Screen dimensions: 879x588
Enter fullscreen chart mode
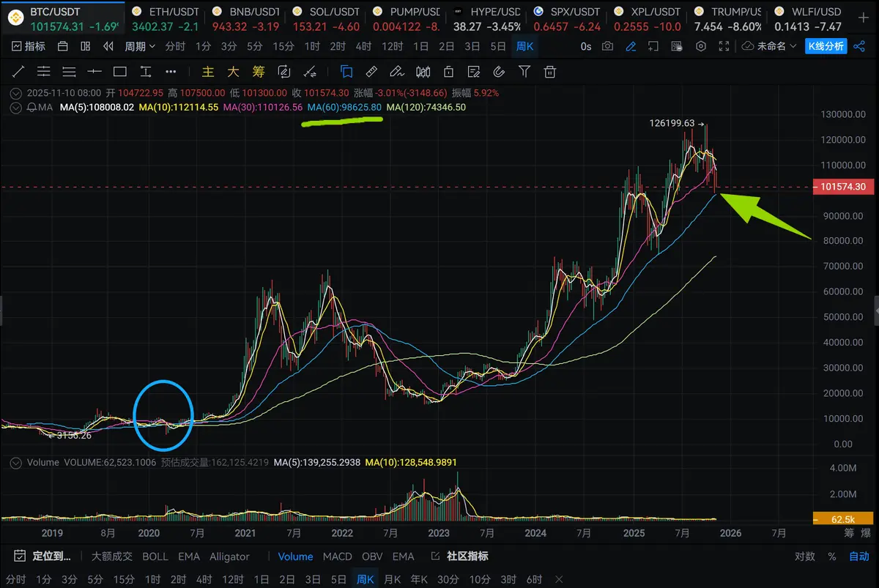(x=724, y=46)
